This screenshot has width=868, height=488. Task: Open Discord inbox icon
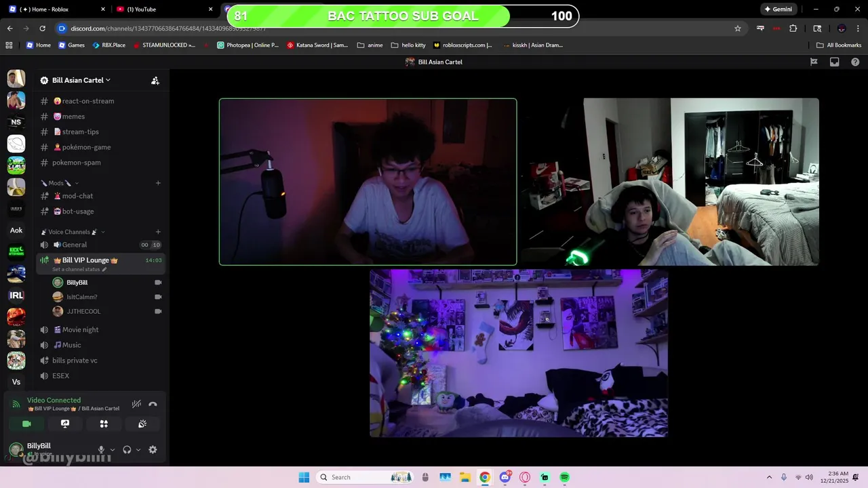pos(834,62)
